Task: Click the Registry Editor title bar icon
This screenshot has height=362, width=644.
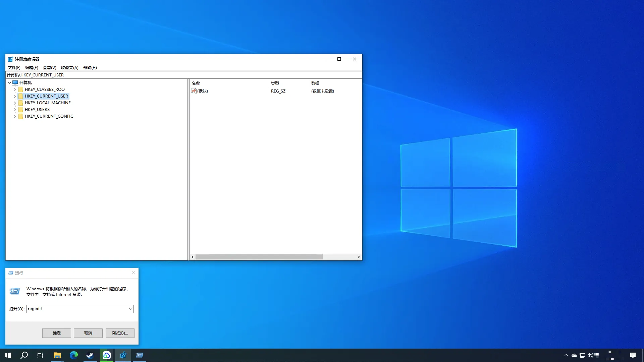Action: point(10,59)
